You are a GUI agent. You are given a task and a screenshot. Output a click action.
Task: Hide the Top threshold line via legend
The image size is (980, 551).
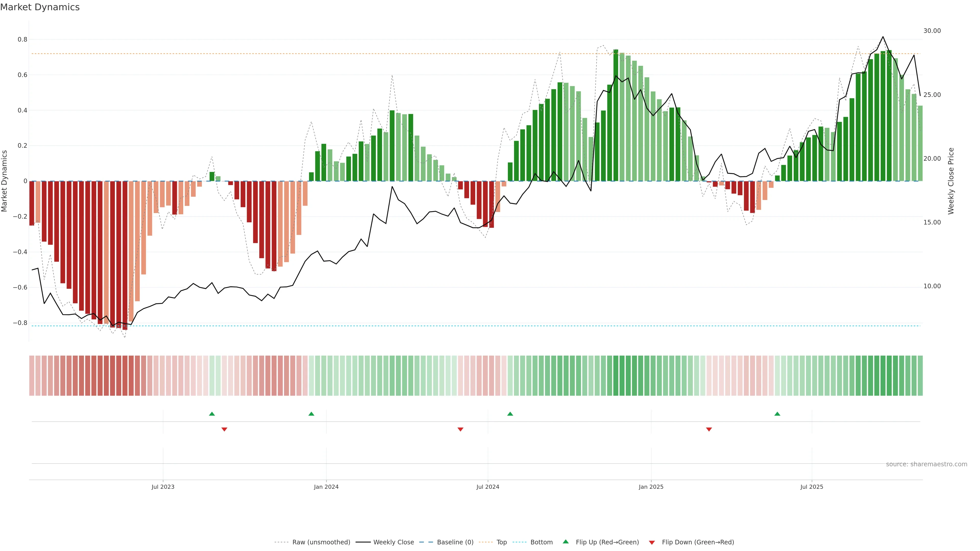(501, 542)
